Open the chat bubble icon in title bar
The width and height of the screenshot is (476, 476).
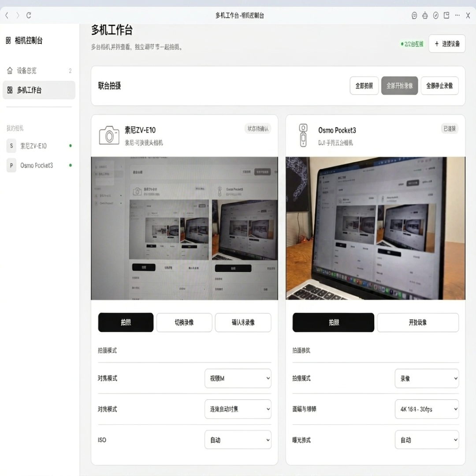pos(414,15)
